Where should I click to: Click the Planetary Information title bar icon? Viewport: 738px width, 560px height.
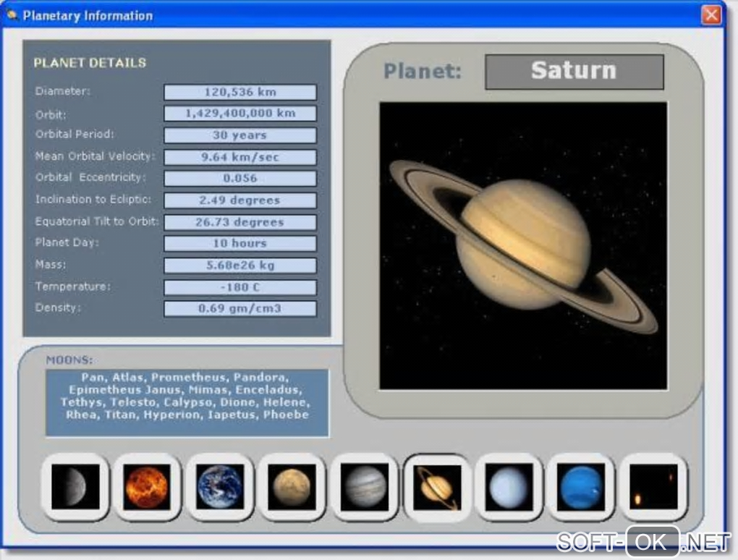[x=13, y=15]
